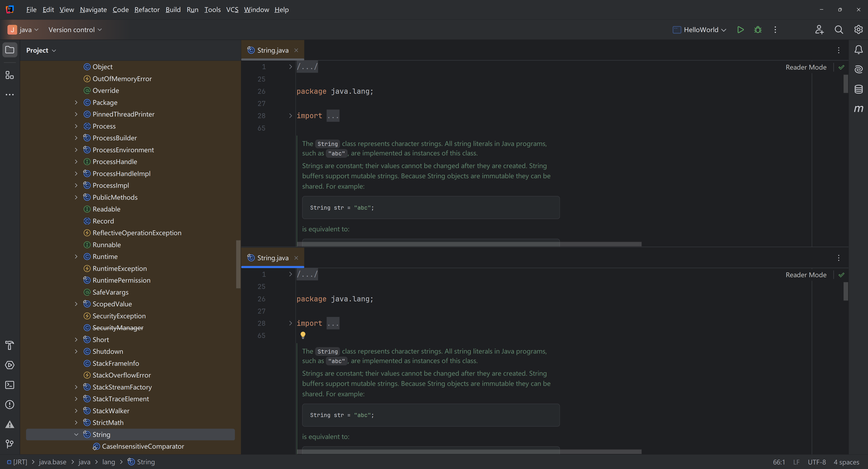Open the Structure tool window icon

9,75
